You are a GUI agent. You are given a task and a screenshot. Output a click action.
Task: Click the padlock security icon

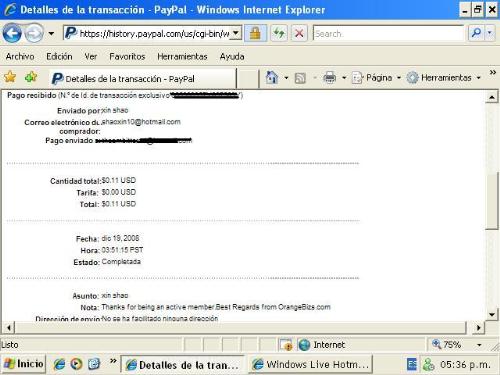coord(255,33)
